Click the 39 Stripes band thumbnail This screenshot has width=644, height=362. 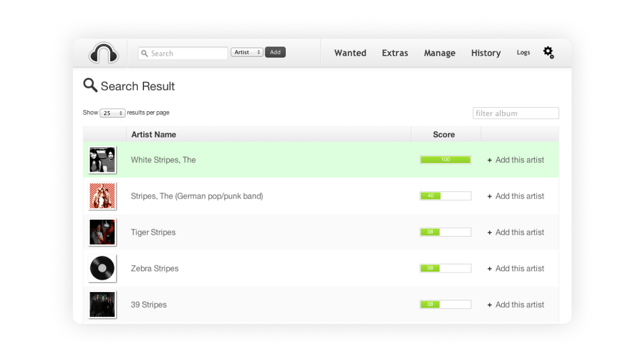click(x=102, y=304)
